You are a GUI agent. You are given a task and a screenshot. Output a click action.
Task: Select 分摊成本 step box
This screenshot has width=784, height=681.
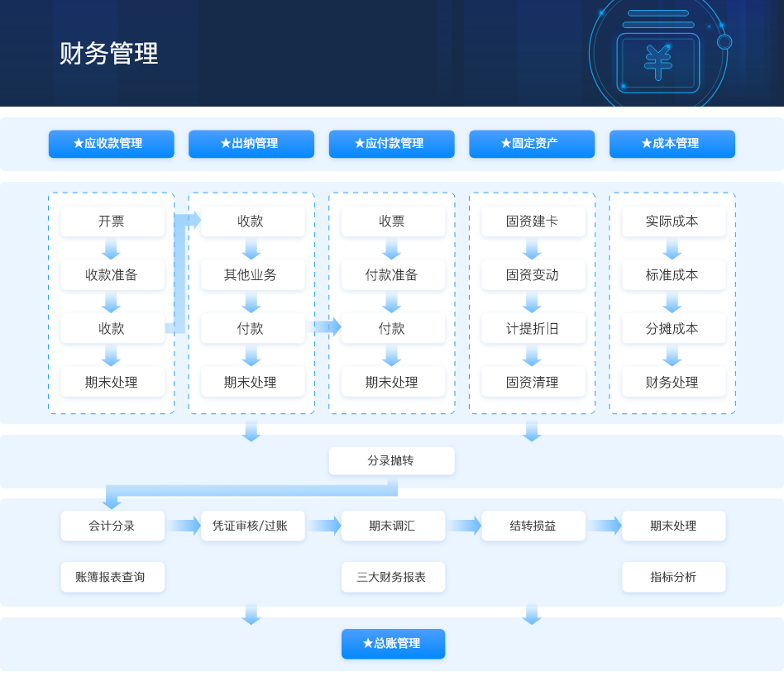pos(673,328)
